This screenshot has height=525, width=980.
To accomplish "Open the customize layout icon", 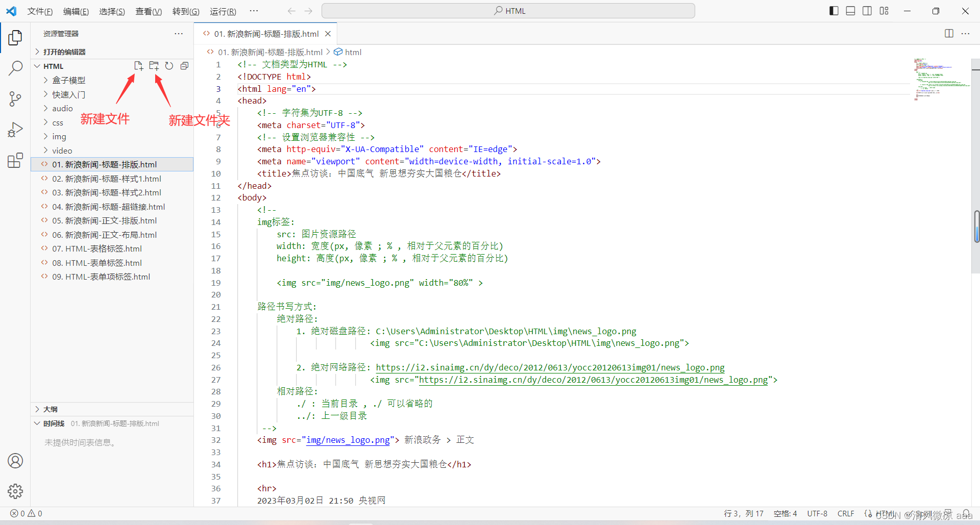I will tap(884, 11).
